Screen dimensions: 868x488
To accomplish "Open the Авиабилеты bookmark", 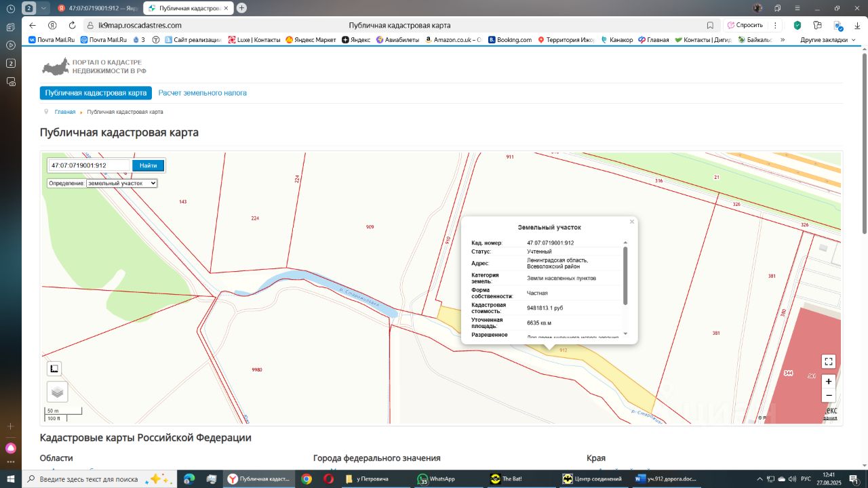I will [x=398, y=40].
